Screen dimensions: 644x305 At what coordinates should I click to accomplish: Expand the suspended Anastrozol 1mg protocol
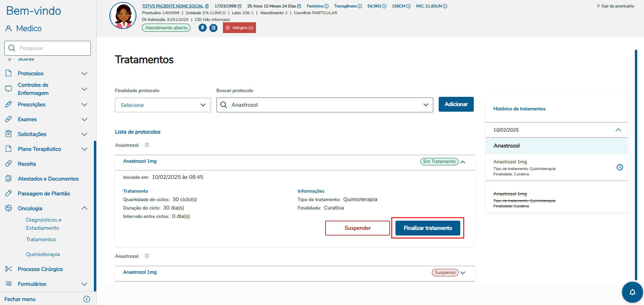click(463, 273)
